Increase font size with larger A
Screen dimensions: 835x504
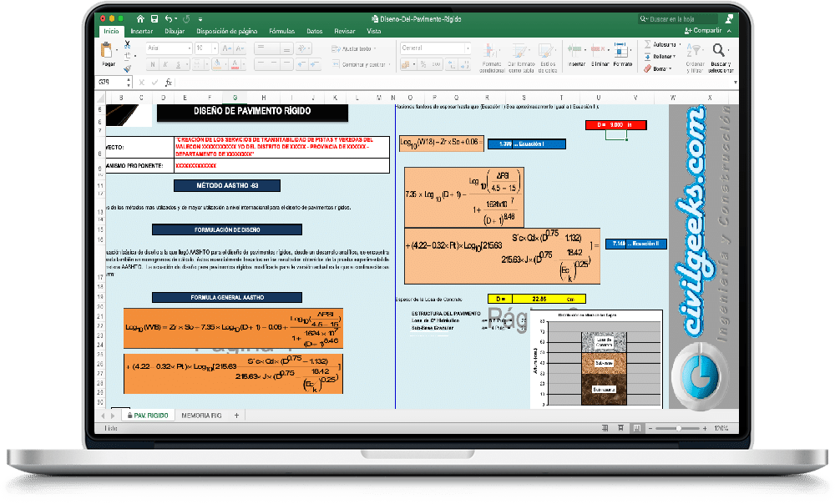point(227,48)
